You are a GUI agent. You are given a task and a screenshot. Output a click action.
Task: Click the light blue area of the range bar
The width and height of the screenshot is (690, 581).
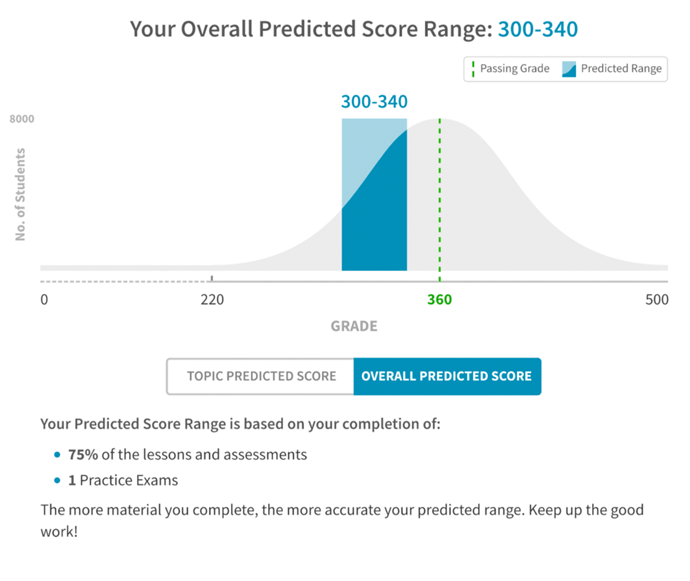[360, 150]
